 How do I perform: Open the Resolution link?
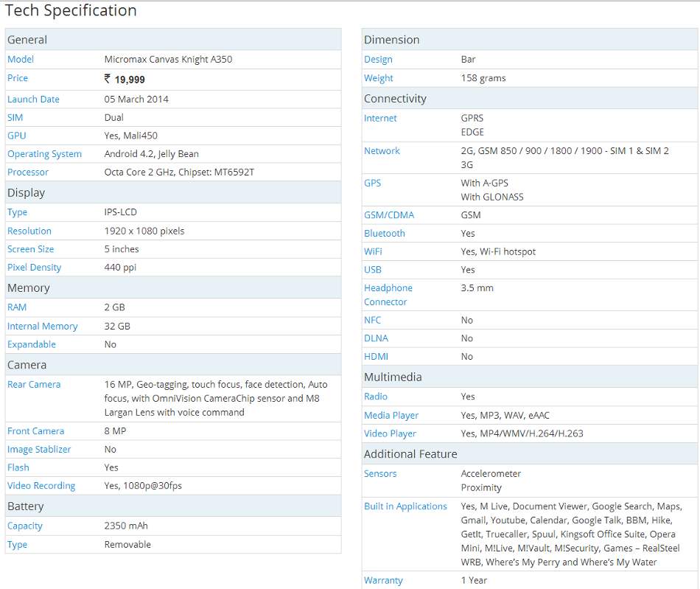click(29, 231)
